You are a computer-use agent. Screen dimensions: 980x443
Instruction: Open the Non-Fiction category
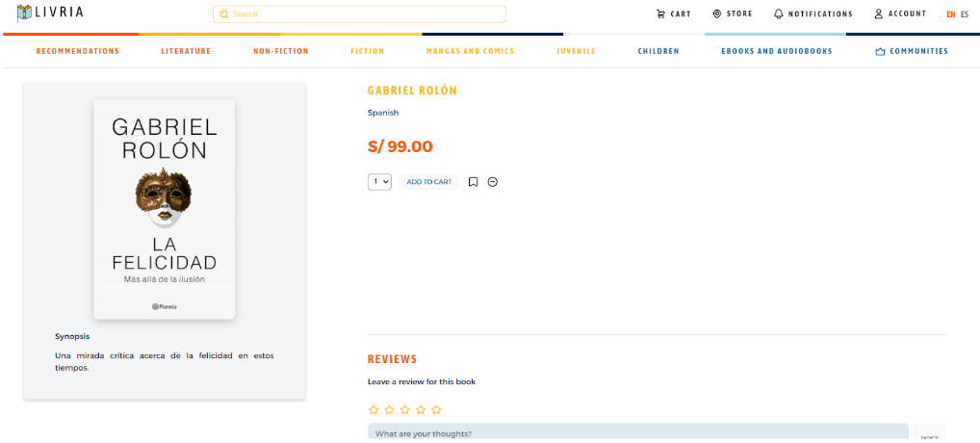[281, 51]
